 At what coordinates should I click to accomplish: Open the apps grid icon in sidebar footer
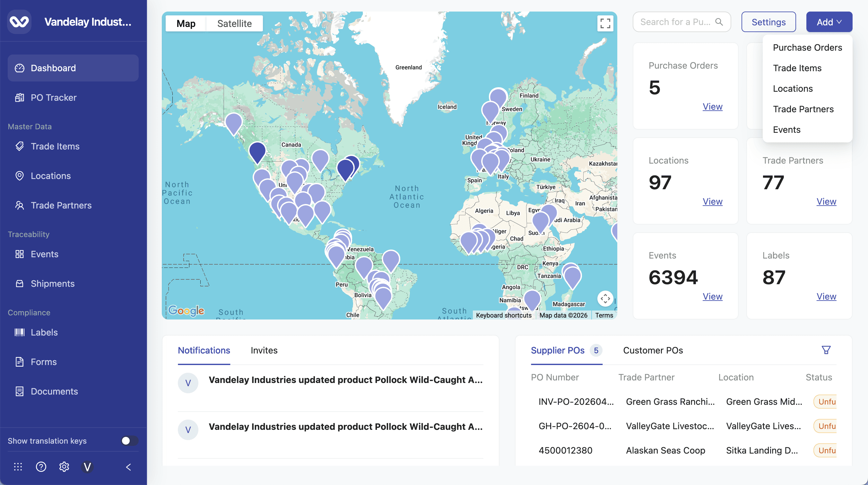tap(18, 466)
